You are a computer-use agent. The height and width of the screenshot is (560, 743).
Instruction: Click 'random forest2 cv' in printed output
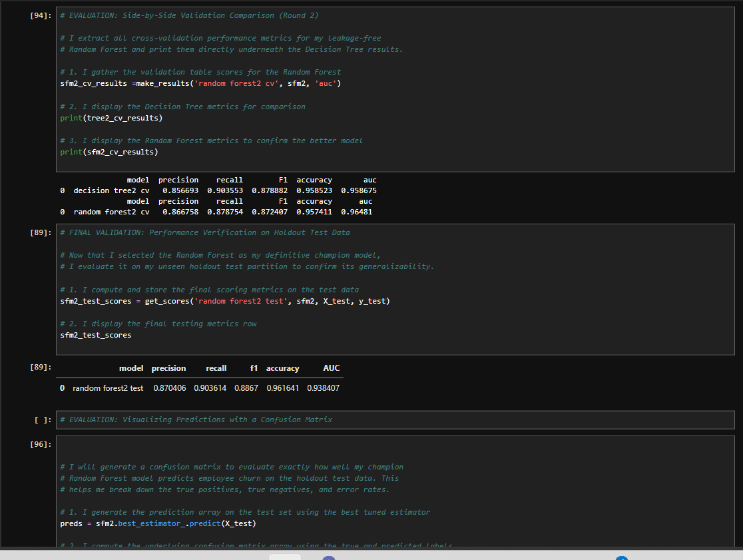pos(111,212)
